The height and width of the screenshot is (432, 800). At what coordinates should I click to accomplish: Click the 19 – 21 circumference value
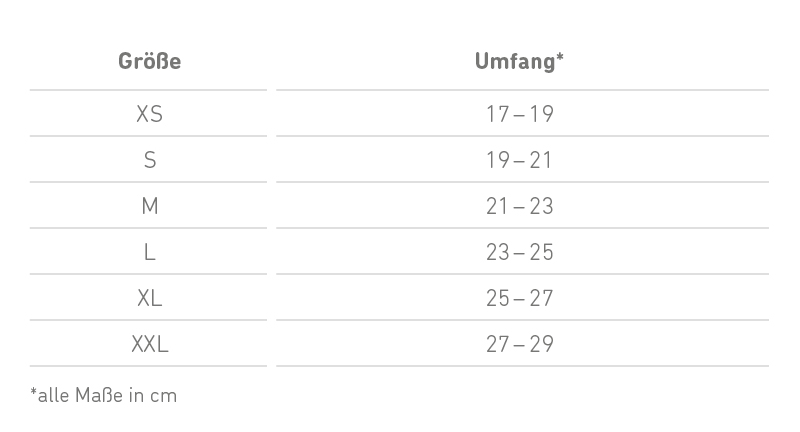coord(520,160)
